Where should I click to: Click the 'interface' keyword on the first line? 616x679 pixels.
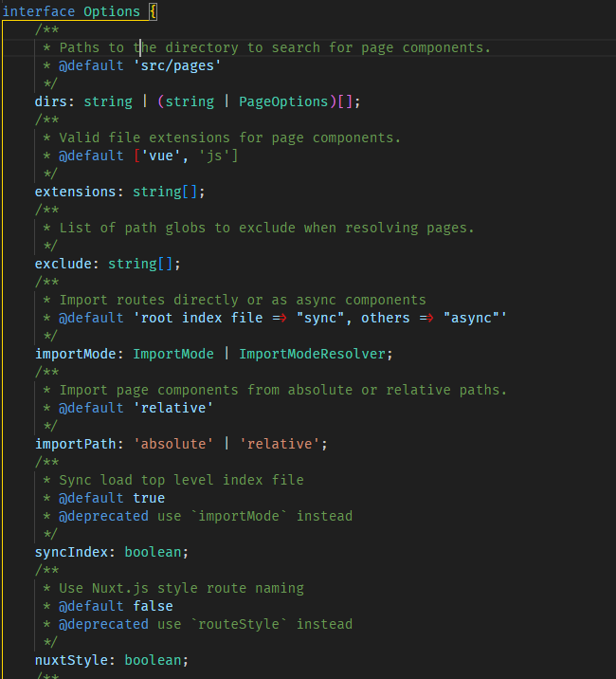click(39, 11)
